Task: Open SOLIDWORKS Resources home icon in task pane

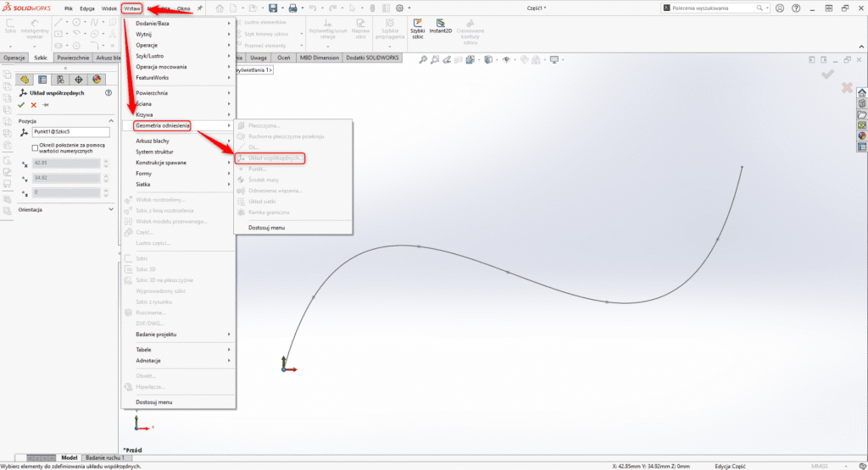Action: coord(862,92)
